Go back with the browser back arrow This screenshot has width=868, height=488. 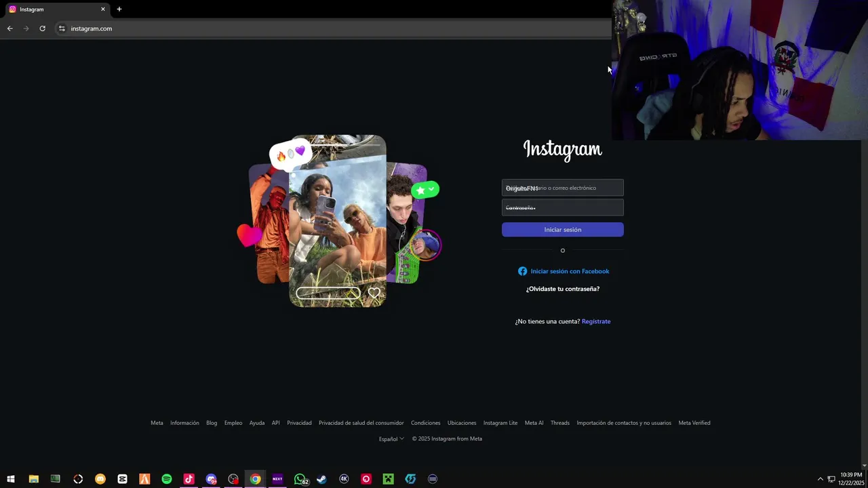pyautogui.click(x=9, y=28)
